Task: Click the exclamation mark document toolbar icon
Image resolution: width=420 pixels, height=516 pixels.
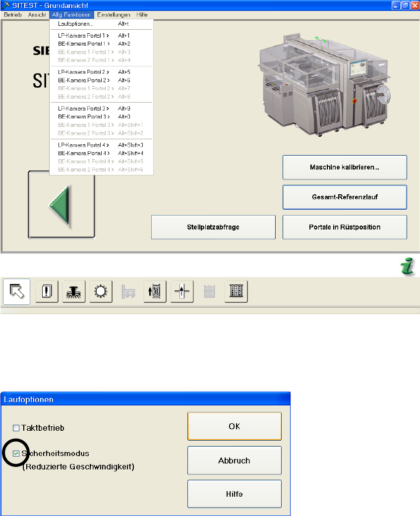Action: coord(47,291)
